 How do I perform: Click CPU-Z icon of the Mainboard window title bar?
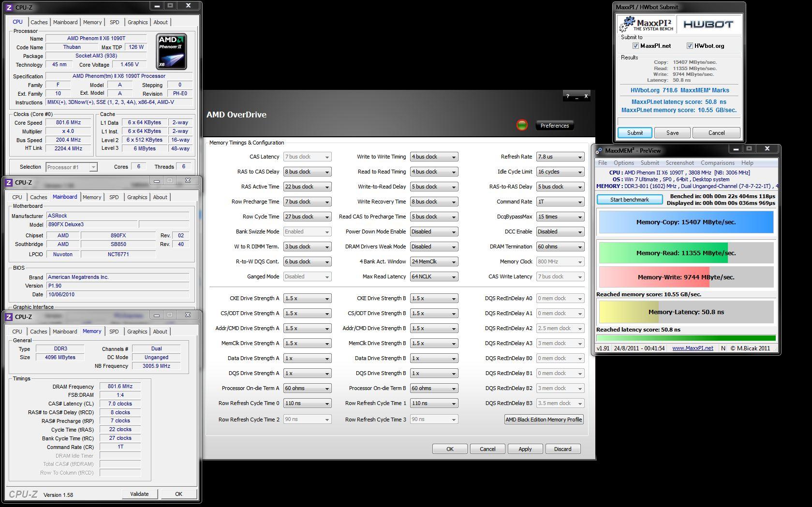tap(9, 182)
